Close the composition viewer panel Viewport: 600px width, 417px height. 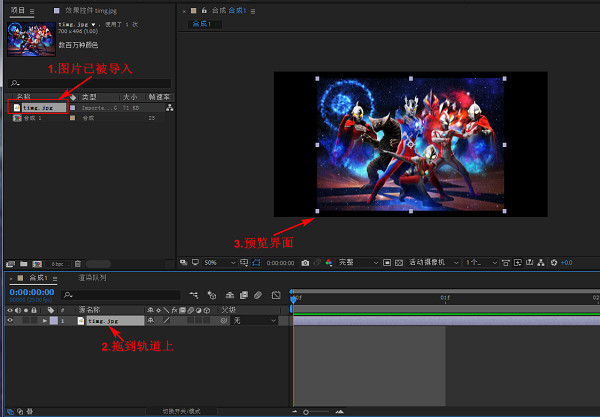point(184,11)
